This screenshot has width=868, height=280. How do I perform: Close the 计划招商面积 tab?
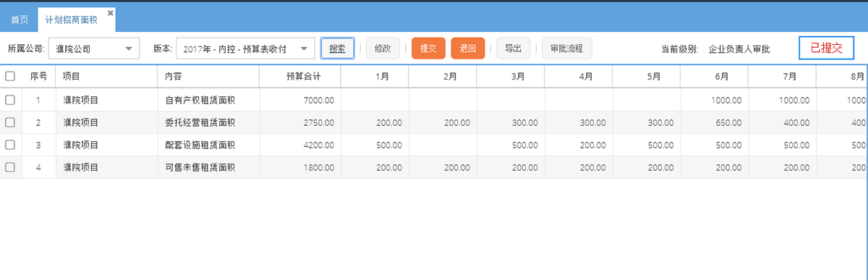(x=110, y=12)
